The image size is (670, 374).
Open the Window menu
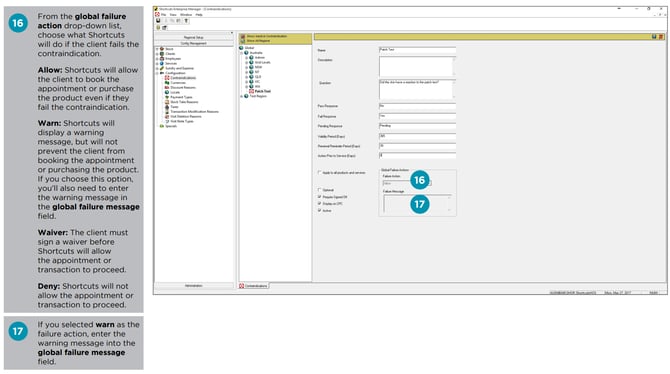[186, 15]
